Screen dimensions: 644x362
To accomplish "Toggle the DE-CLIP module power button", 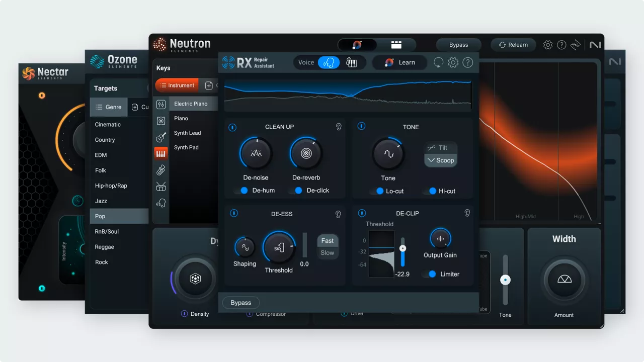I will 362,213.
